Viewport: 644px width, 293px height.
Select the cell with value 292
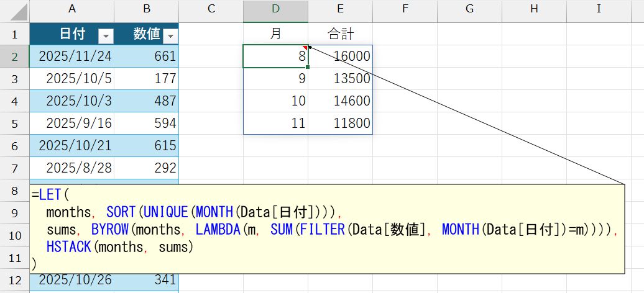pyautogui.click(x=146, y=168)
